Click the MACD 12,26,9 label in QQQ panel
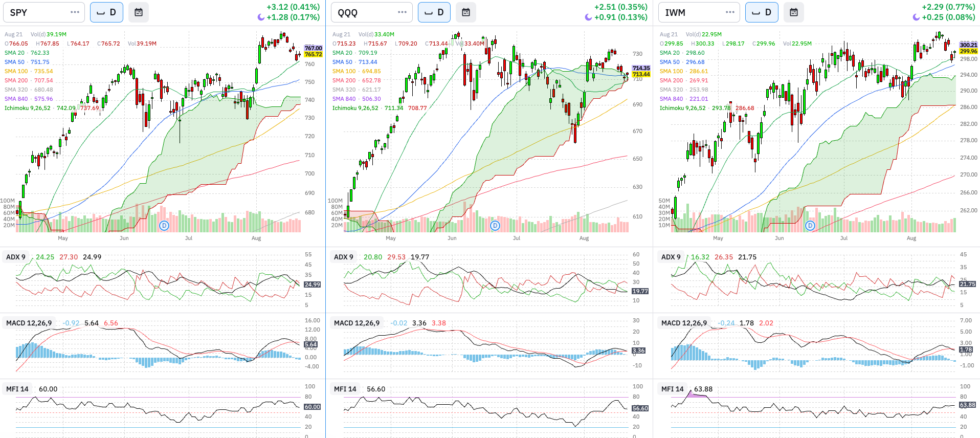This screenshot has width=980, height=438. click(357, 323)
